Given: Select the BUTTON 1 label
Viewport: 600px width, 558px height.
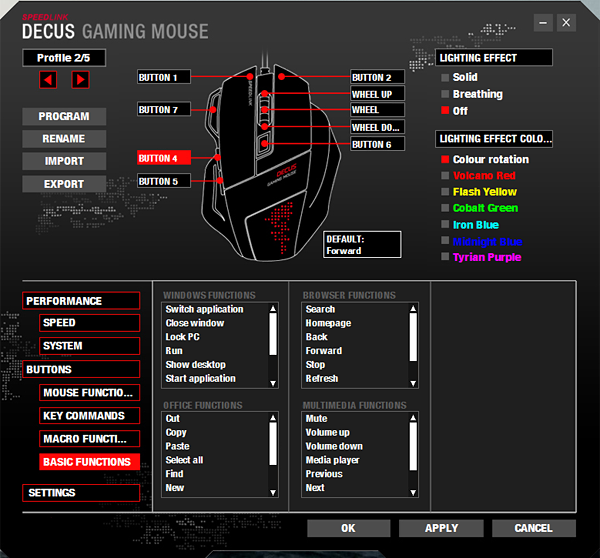Looking at the screenshot, I should pos(164,77).
